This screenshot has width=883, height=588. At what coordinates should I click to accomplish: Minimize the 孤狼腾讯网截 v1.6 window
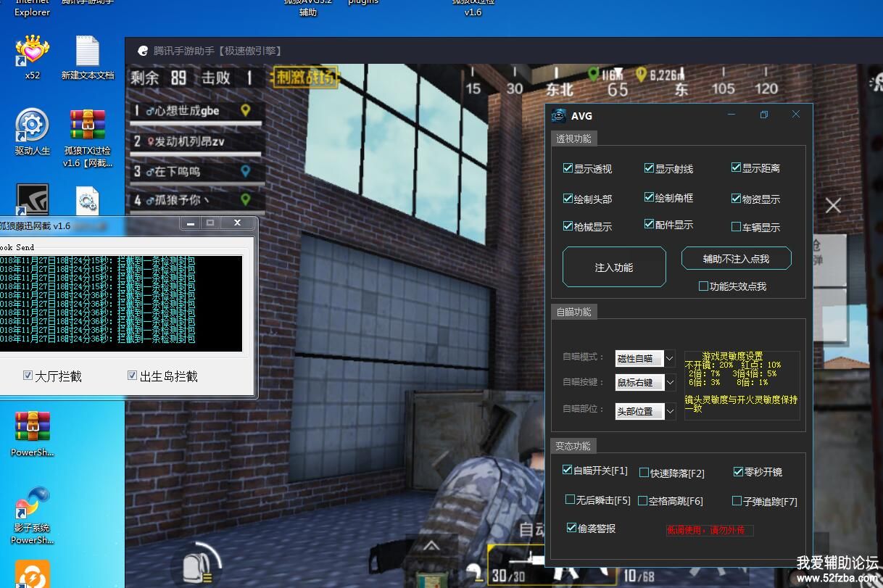click(191, 223)
